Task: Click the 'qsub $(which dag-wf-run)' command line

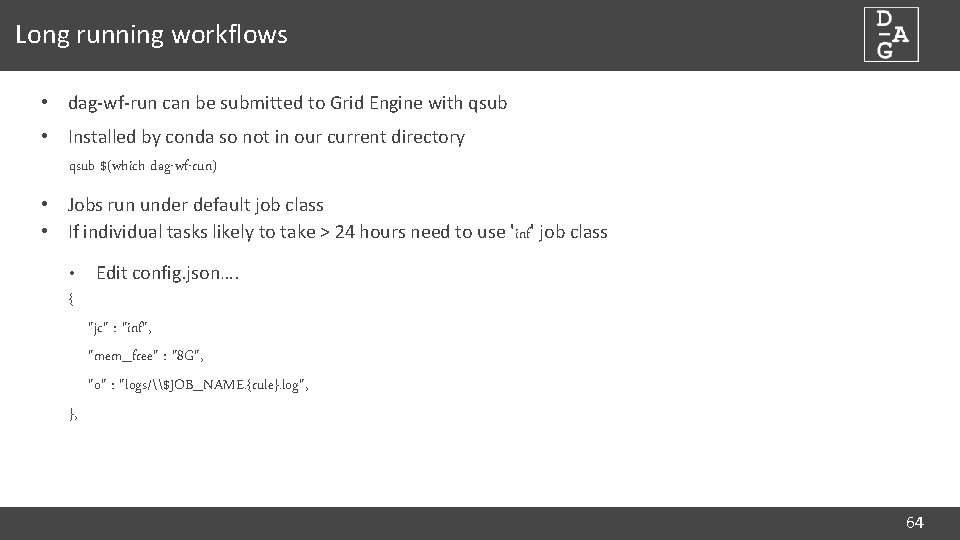Action: point(143,165)
